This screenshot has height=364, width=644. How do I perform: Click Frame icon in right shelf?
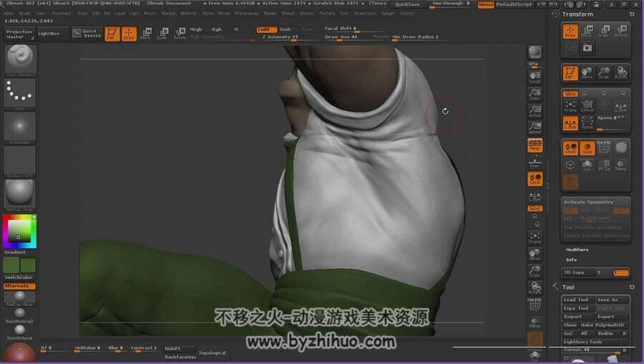point(535,237)
